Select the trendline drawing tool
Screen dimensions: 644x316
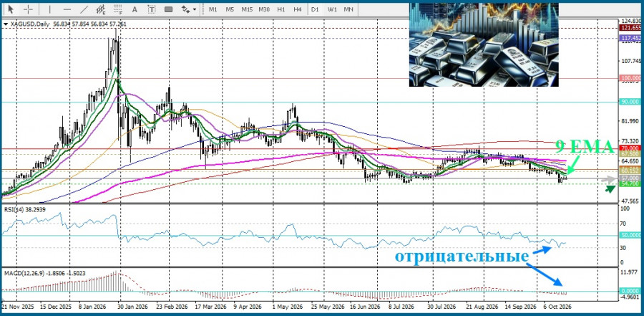click(x=84, y=9)
